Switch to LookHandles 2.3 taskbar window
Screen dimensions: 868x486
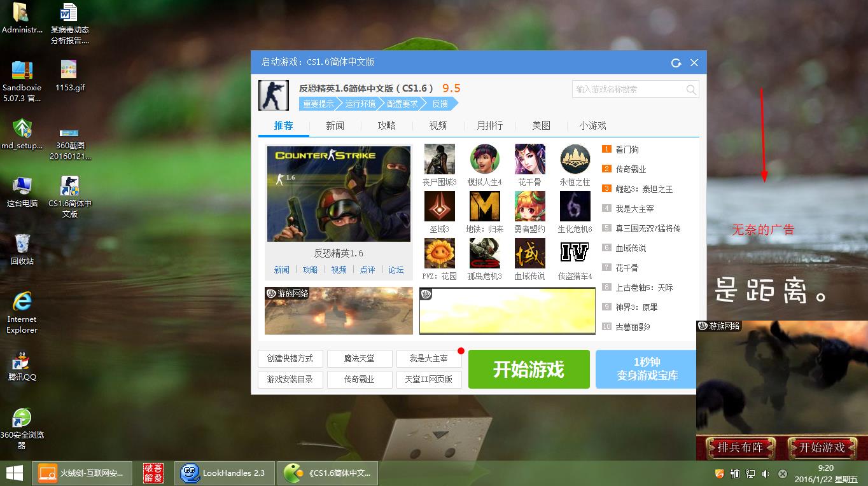click(x=224, y=473)
